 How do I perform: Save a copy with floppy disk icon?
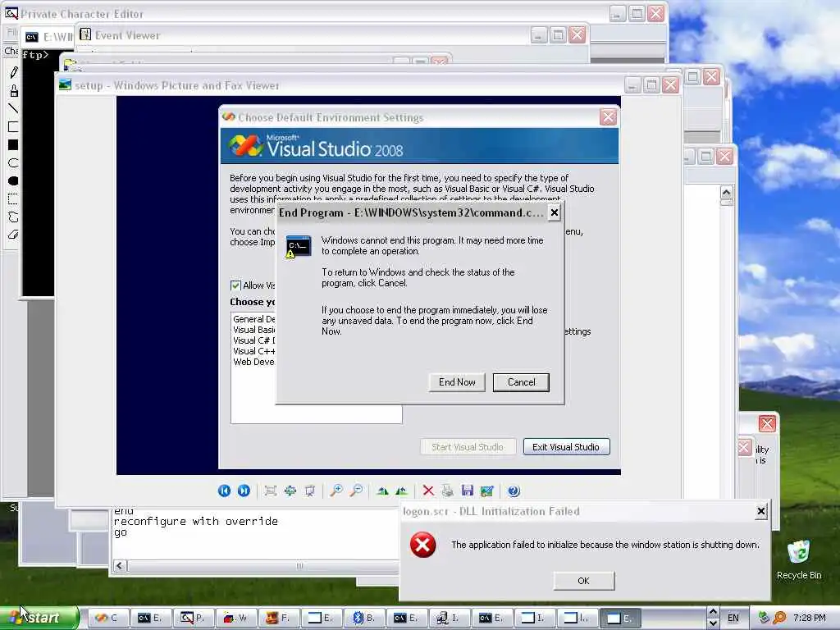coord(467,491)
